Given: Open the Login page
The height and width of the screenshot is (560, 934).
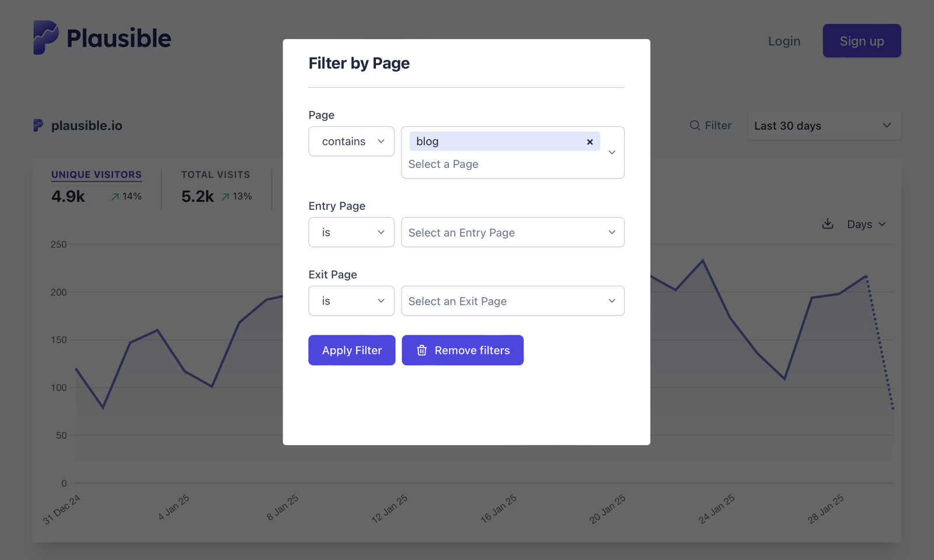Looking at the screenshot, I should coord(784,41).
